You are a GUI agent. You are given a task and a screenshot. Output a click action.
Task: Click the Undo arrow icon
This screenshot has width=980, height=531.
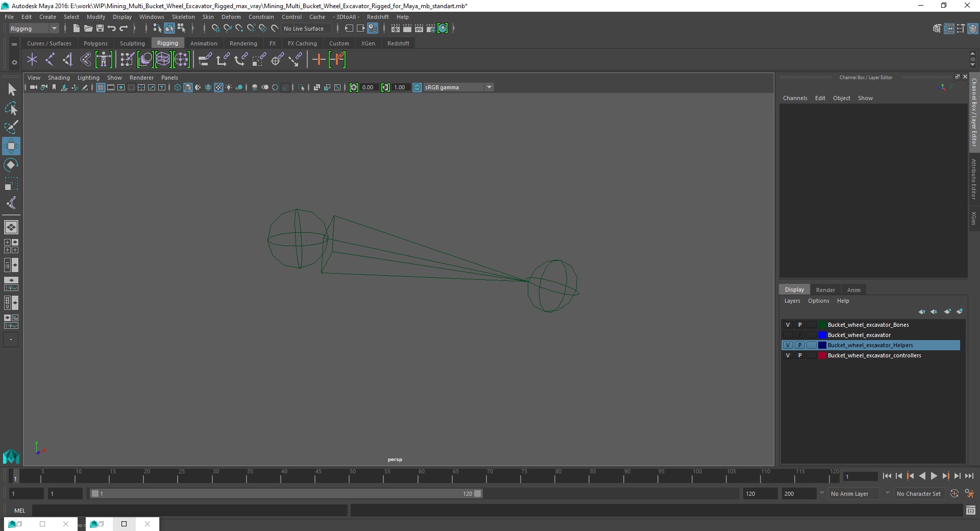click(x=112, y=29)
